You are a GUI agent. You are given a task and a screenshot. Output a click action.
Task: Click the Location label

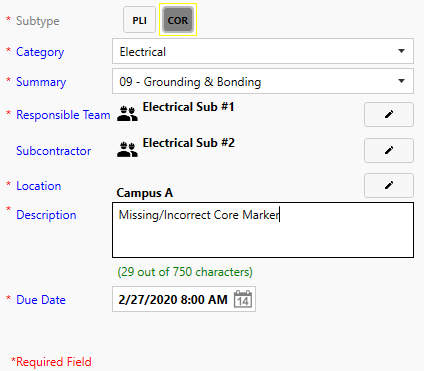coord(39,186)
